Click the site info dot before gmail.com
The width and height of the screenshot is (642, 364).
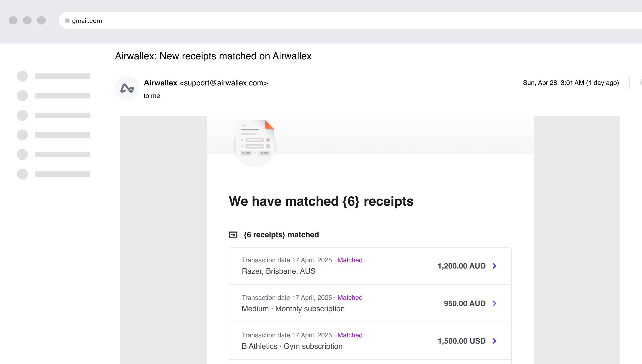(67, 21)
